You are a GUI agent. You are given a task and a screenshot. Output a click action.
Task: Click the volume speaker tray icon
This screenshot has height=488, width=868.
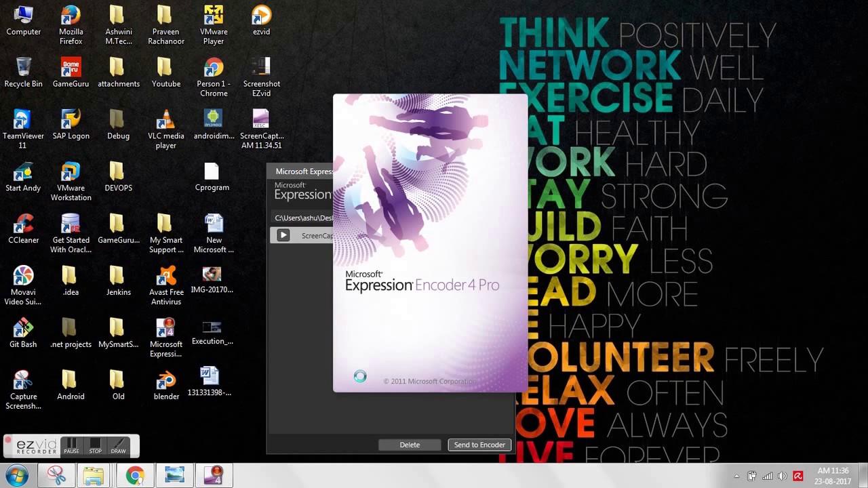click(x=783, y=476)
